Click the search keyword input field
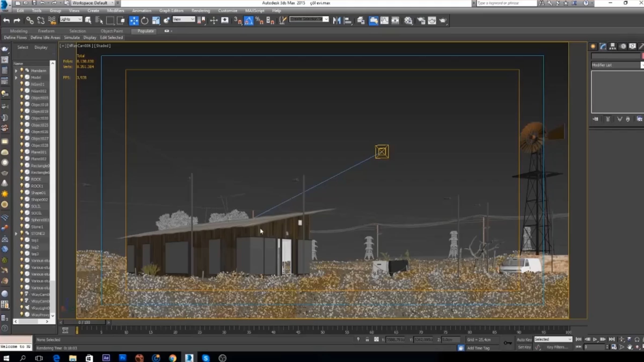644x362 pixels. click(507, 3)
